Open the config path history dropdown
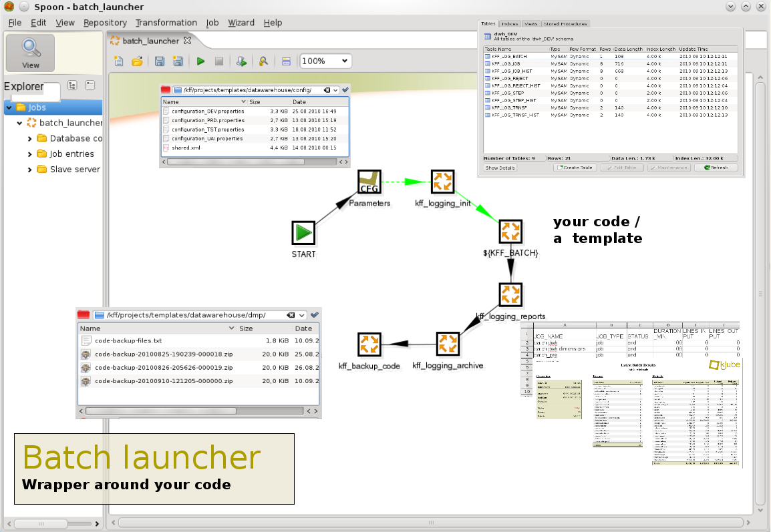This screenshot has width=771, height=532. click(335, 90)
